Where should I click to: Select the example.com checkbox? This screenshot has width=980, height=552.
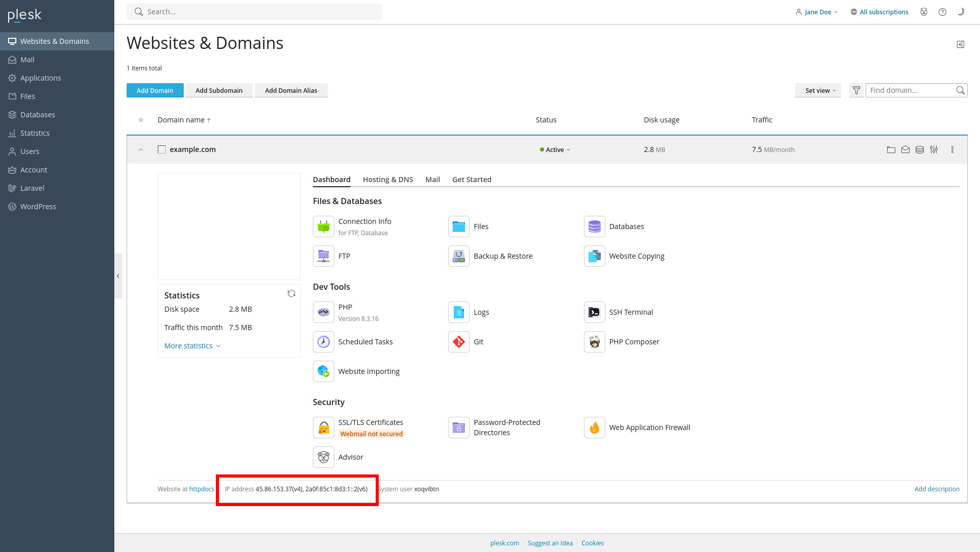click(x=162, y=149)
